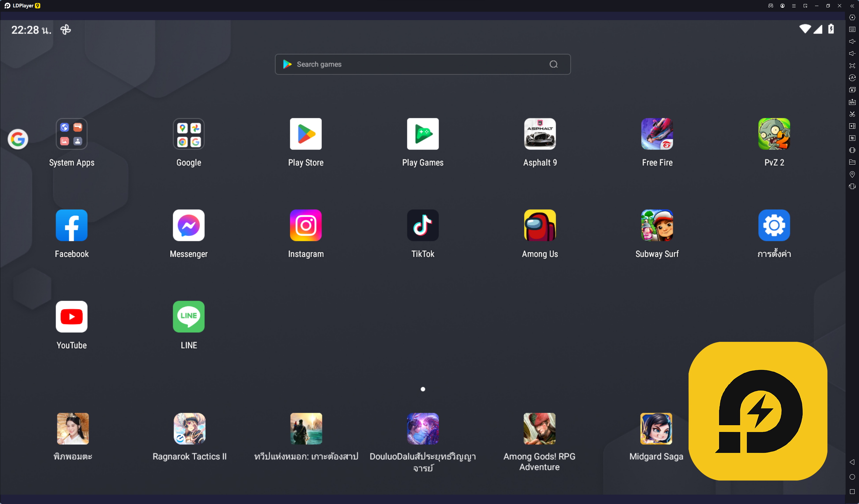
Task: Open the operation recorder sidebar tool
Action: [x=852, y=126]
